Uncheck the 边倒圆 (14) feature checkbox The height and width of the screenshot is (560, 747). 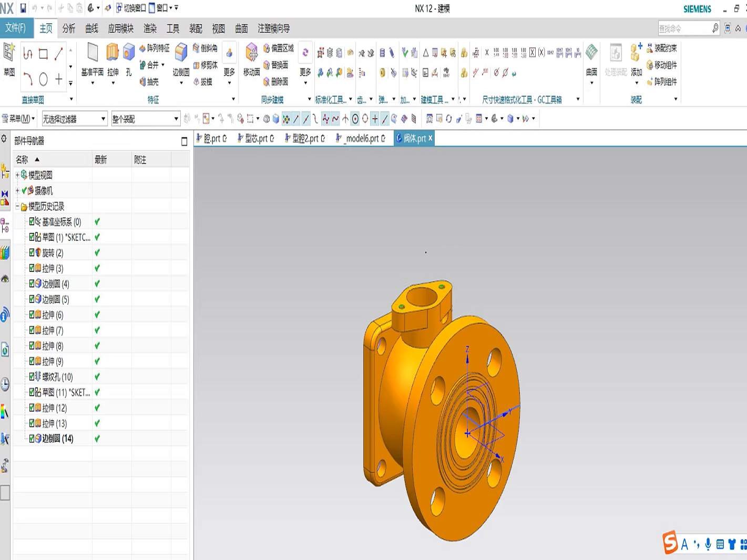[x=32, y=439]
